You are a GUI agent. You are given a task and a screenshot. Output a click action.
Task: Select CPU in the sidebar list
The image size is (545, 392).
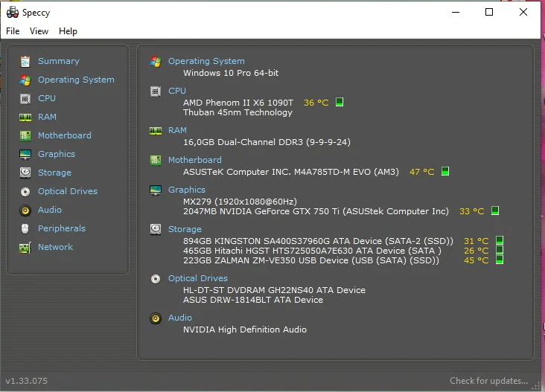tap(47, 98)
